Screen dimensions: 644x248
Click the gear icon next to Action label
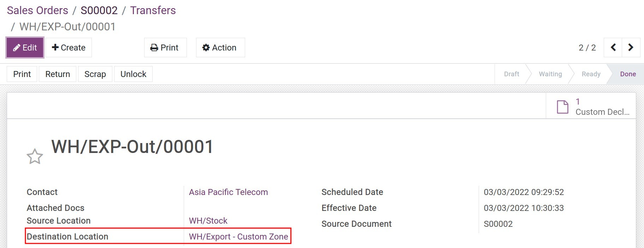tap(206, 47)
